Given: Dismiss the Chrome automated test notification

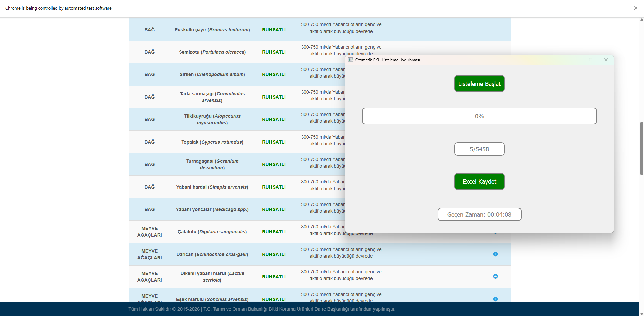Looking at the screenshot, I should point(635,8).
